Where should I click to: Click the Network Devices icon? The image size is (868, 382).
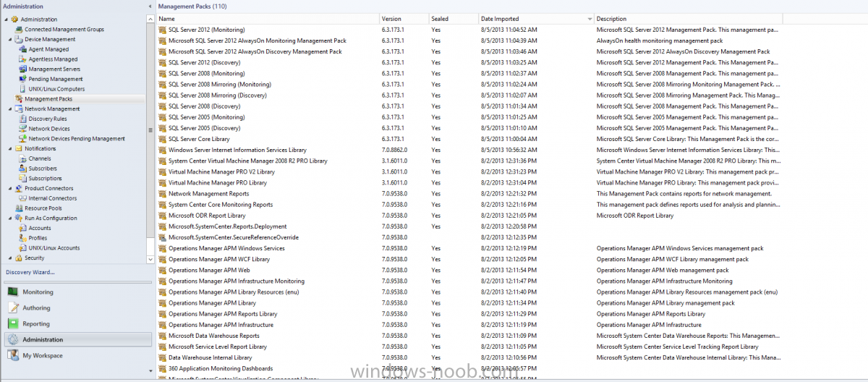click(x=23, y=129)
